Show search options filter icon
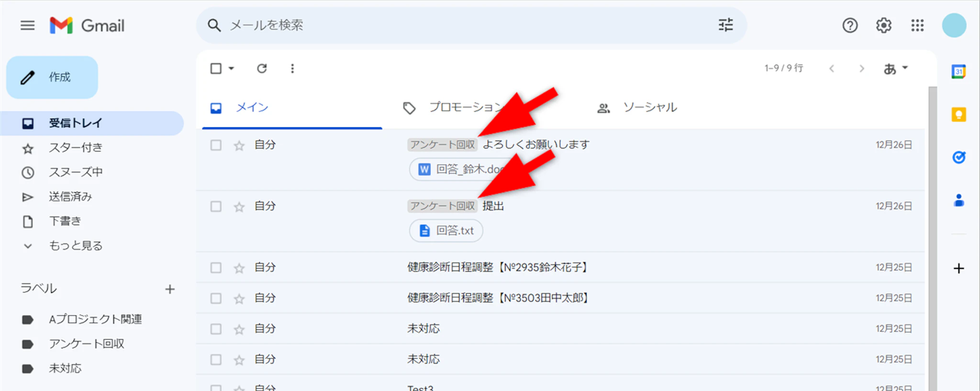Screen dimensions: 980x391 725,25
